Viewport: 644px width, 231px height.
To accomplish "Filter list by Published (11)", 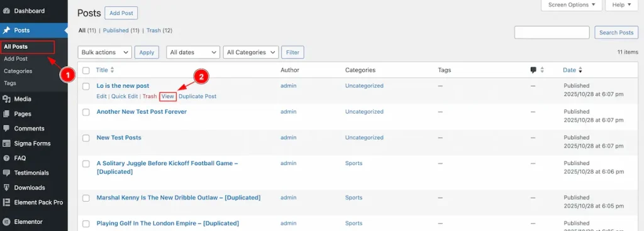I will pos(121,30).
